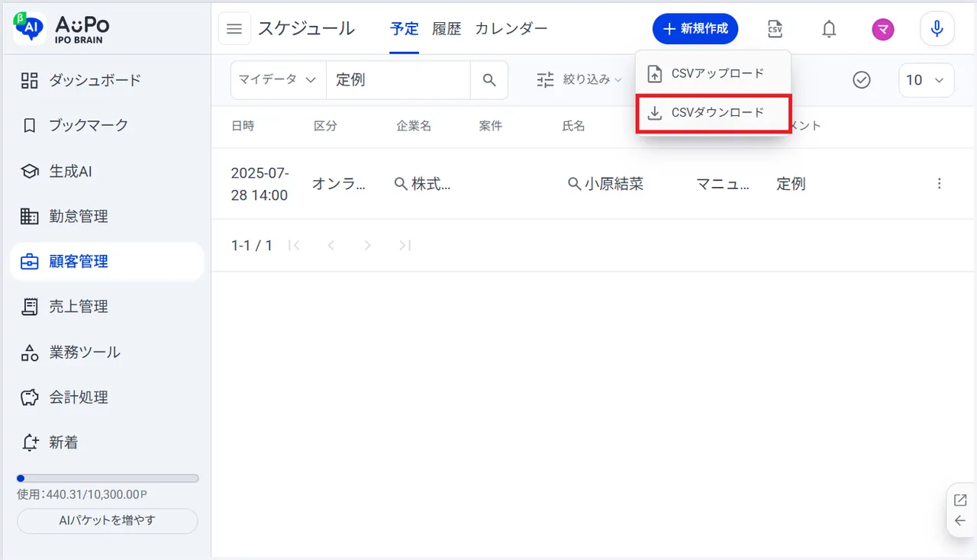The height and width of the screenshot is (560, 977).
Task: Jump to the last page arrow
Action: [x=405, y=246]
